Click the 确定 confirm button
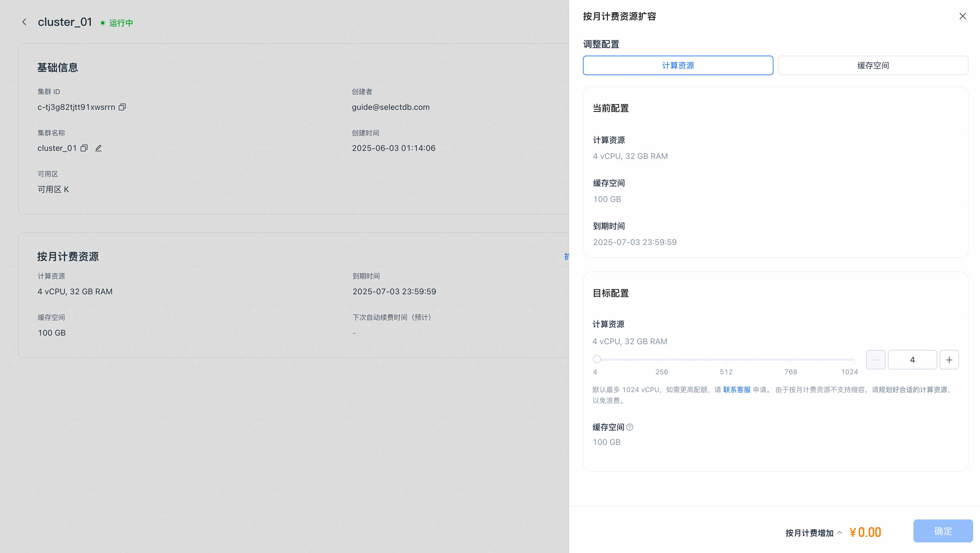This screenshot has height=553, width=980. click(x=943, y=531)
